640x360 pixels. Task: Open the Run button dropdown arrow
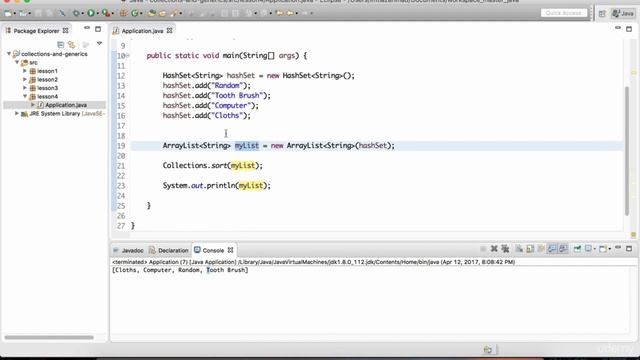point(98,13)
